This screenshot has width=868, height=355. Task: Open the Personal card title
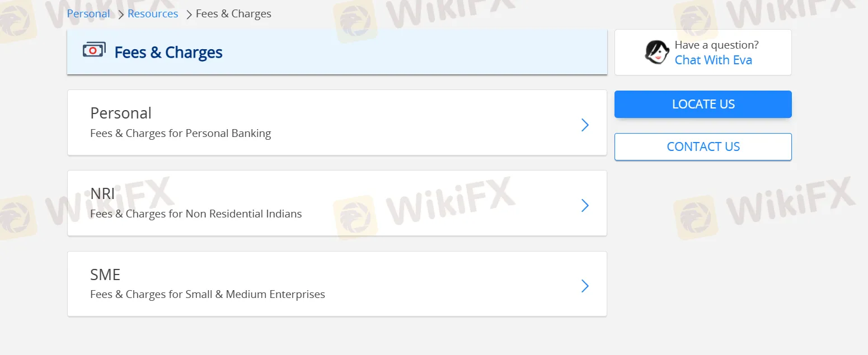point(121,113)
